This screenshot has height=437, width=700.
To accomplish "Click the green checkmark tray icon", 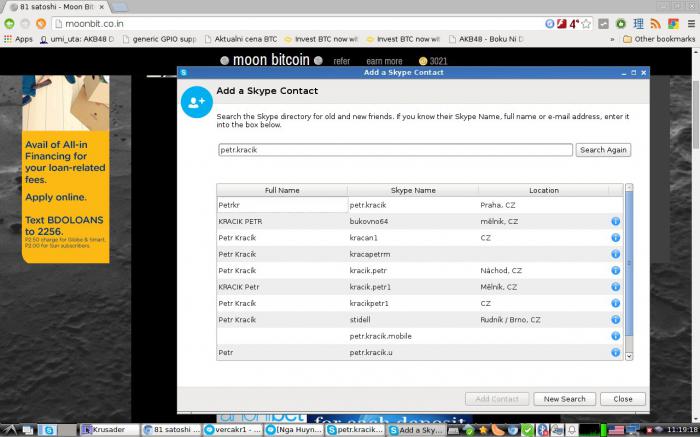I will tap(527, 430).
